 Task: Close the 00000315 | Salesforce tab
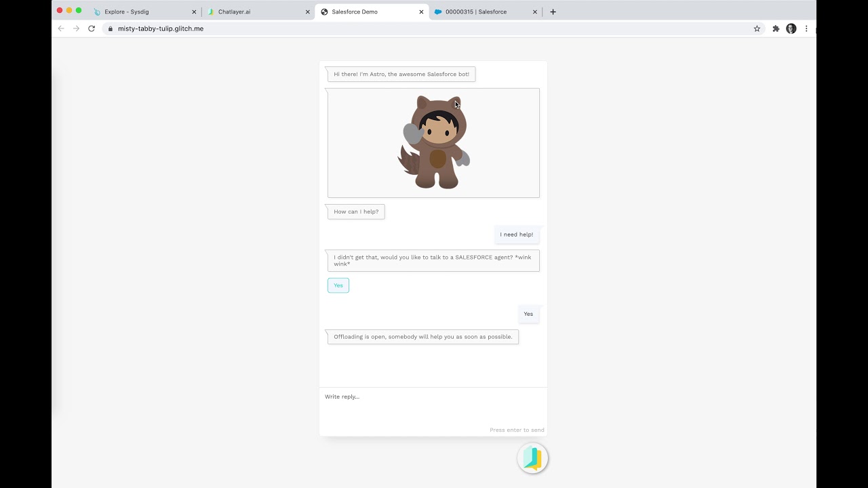(x=535, y=12)
